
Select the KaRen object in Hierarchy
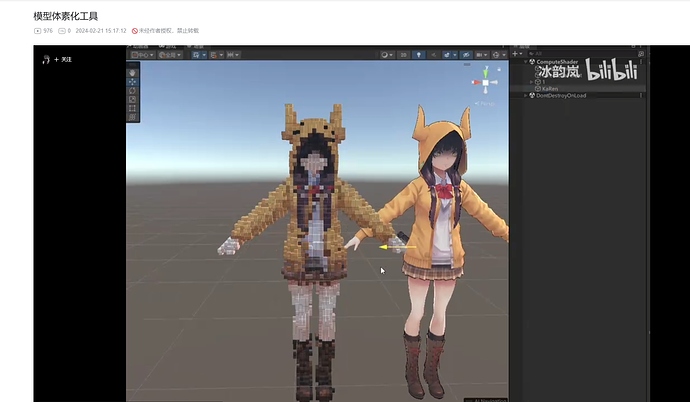pos(578,89)
